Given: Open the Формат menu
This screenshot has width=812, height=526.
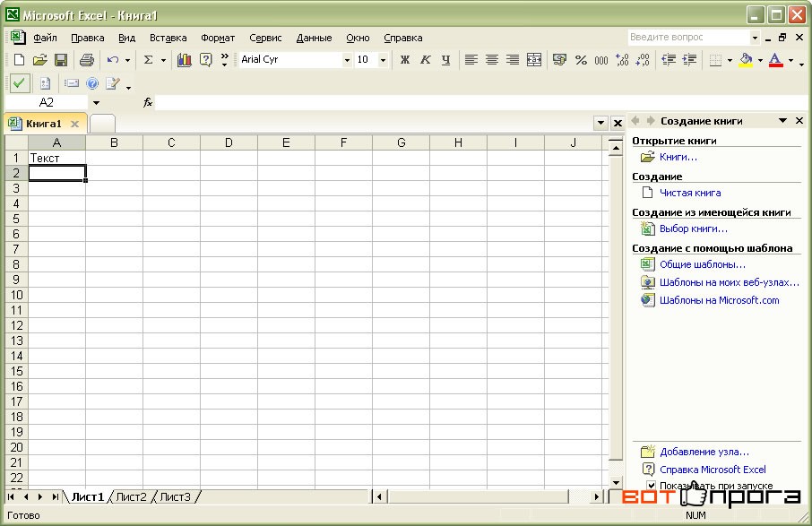Looking at the screenshot, I should click(218, 38).
